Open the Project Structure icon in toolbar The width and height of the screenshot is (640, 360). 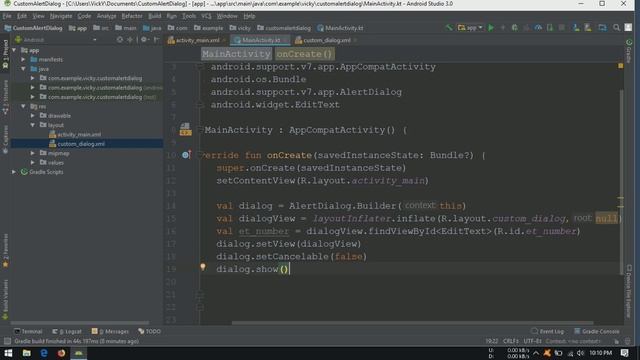click(602, 28)
